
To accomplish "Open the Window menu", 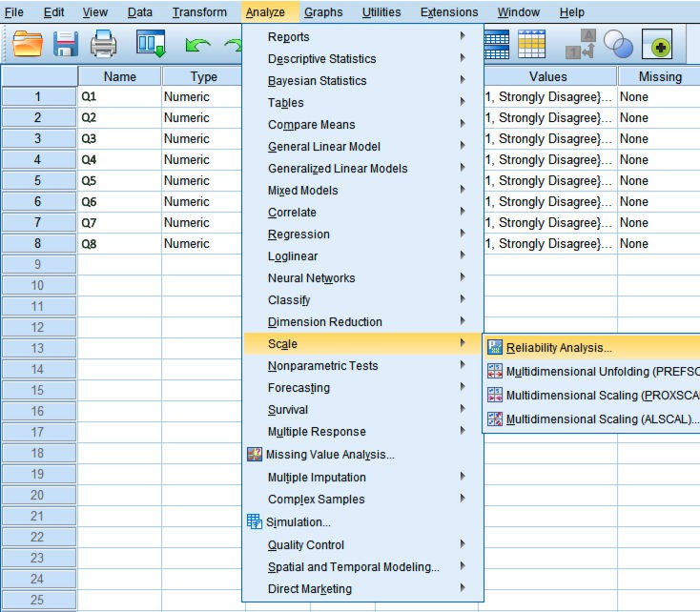I will click(x=518, y=12).
